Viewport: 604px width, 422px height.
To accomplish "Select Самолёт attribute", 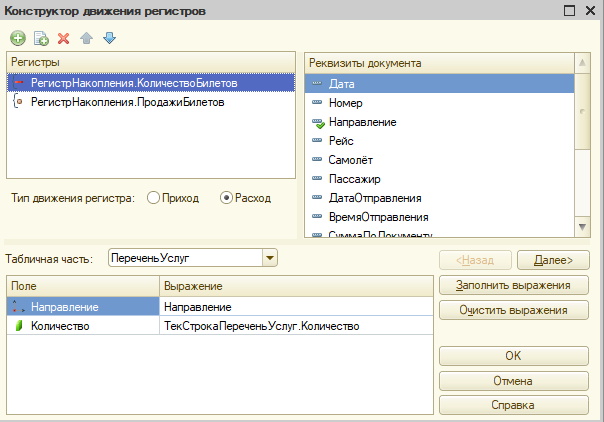I will coord(440,160).
